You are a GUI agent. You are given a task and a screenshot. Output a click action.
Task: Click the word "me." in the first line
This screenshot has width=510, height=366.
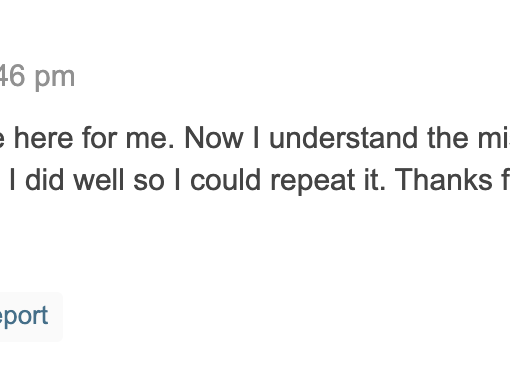point(150,138)
